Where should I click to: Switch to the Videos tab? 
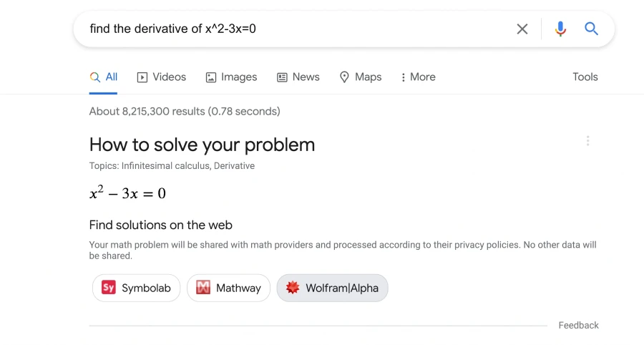click(x=162, y=77)
